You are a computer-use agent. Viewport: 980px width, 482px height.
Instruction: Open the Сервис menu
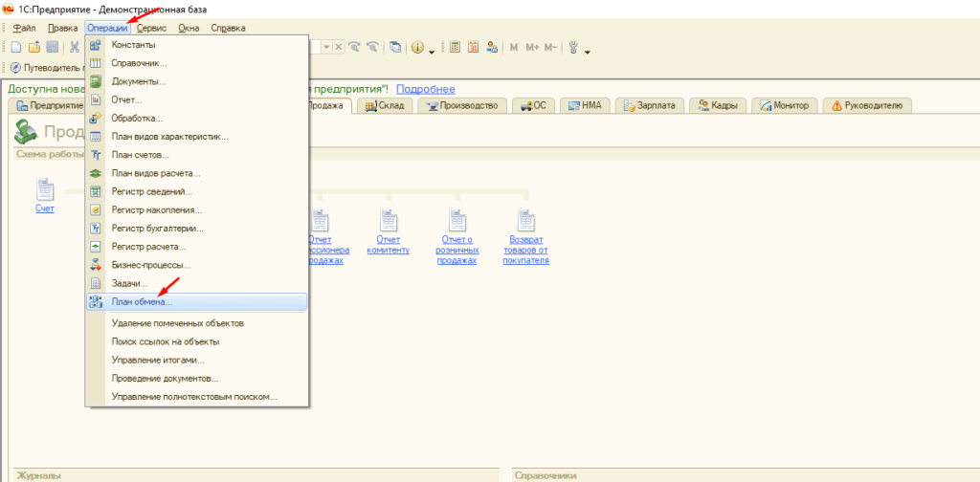pyautogui.click(x=151, y=29)
